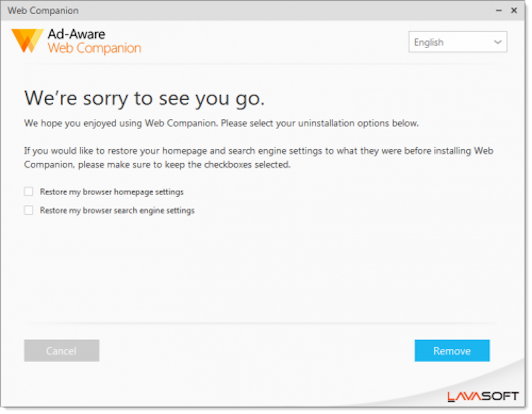
Task: Click the greyed Cancel button
Action: [62, 351]
